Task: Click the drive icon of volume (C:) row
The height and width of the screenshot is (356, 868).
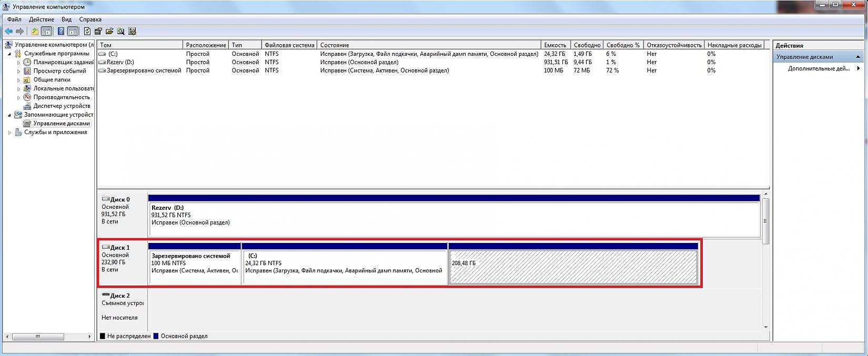Action: coord(103,54)
